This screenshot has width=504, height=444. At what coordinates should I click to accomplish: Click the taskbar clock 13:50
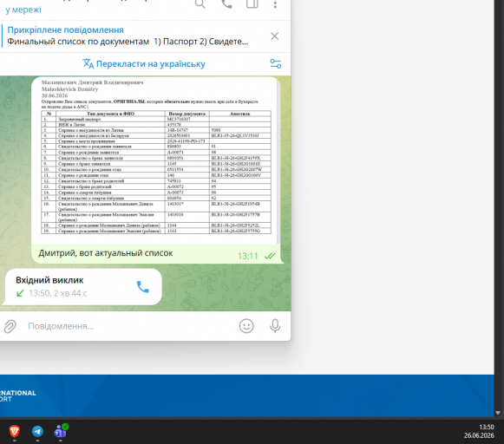click(x=487, y=427)
